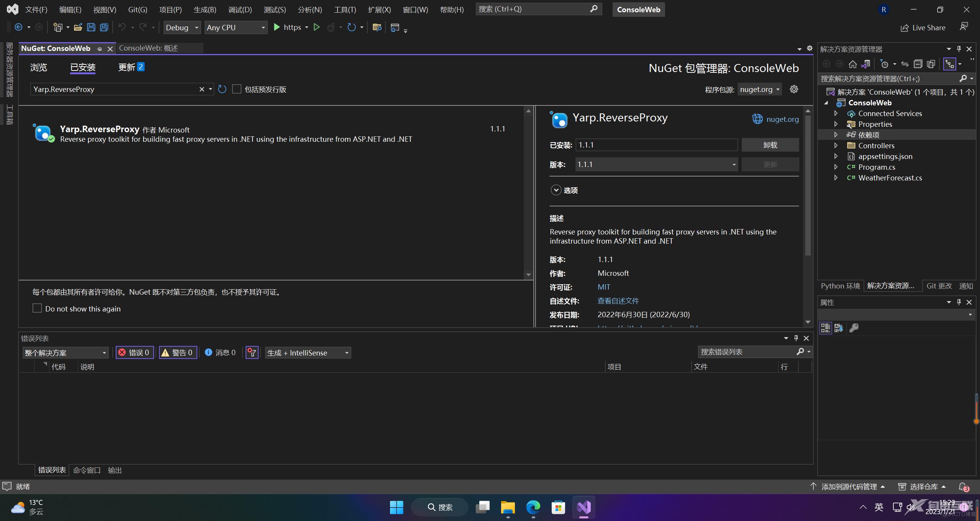Viewport: 980px width, 521px height.
Task: Click start without debugging outline play icon
Action: click(316, 27)
